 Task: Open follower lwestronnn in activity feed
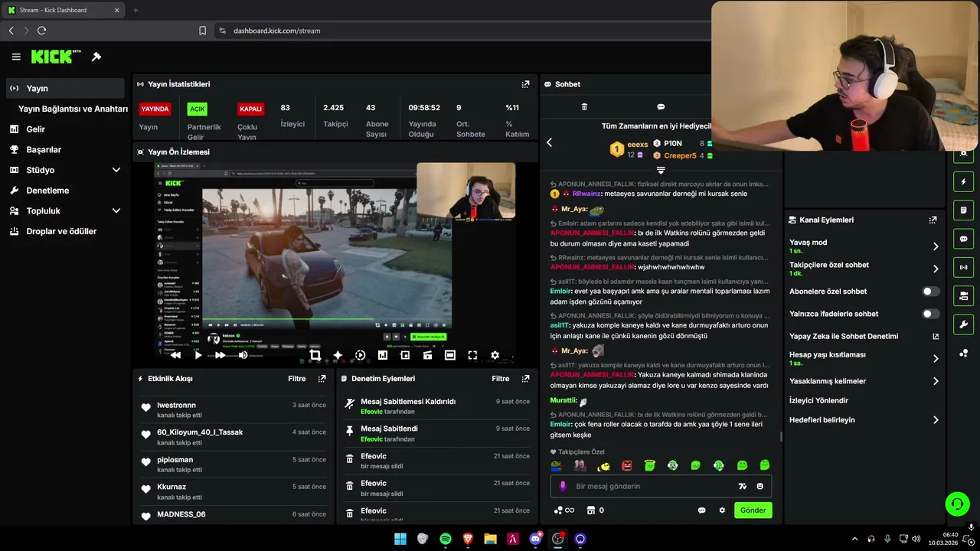[176, 405]
